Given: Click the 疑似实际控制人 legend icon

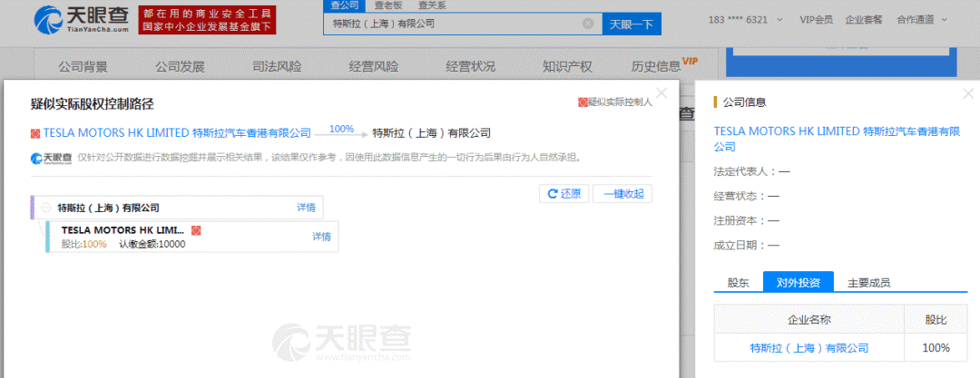Looking at the screenshot, I should (x=583, y=102).
